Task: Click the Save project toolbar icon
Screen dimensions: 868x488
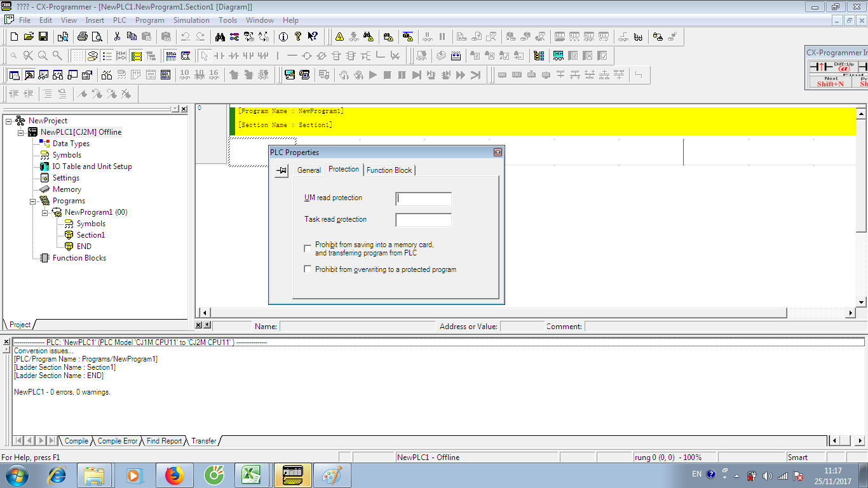Action: (x=43, y=37)
